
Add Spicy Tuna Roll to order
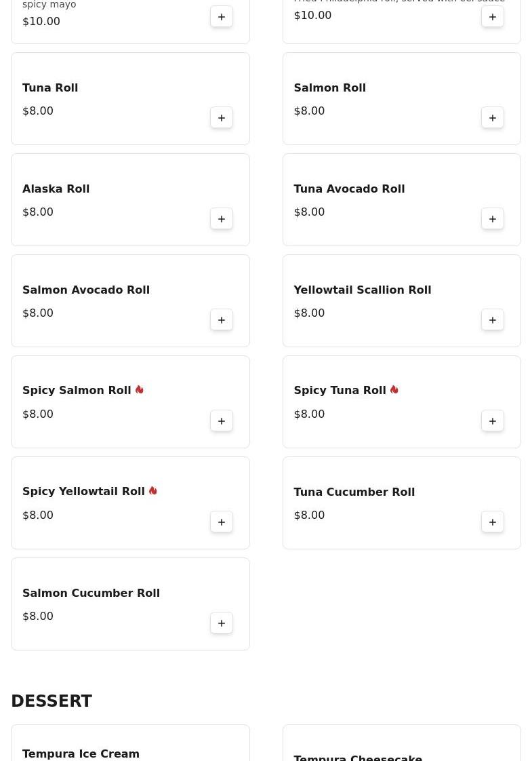(493, 421)
